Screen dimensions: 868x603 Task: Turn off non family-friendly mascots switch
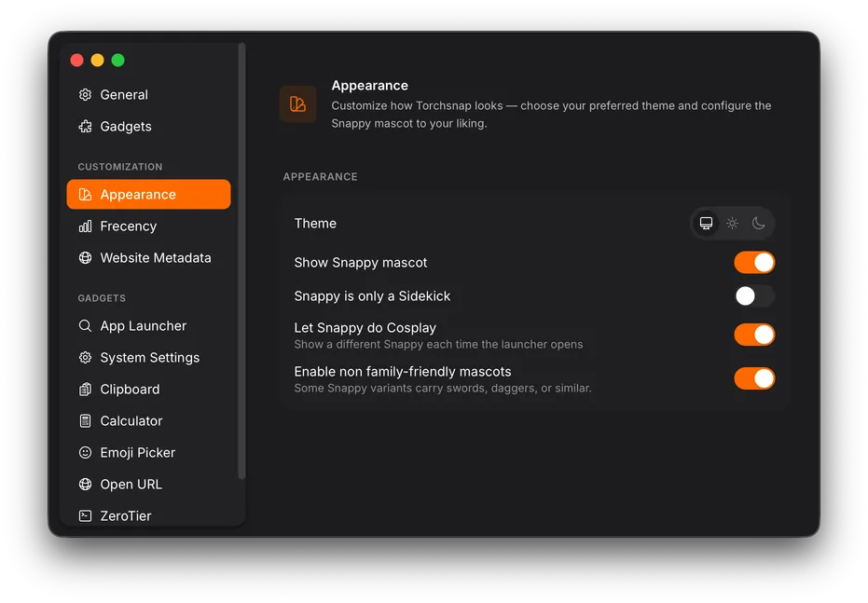754,378
